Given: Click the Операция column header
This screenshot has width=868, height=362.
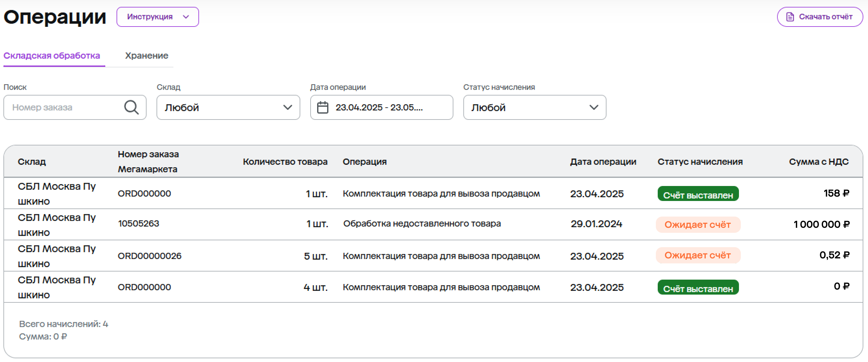Looking at the screenshot, I should coord(365,162).
